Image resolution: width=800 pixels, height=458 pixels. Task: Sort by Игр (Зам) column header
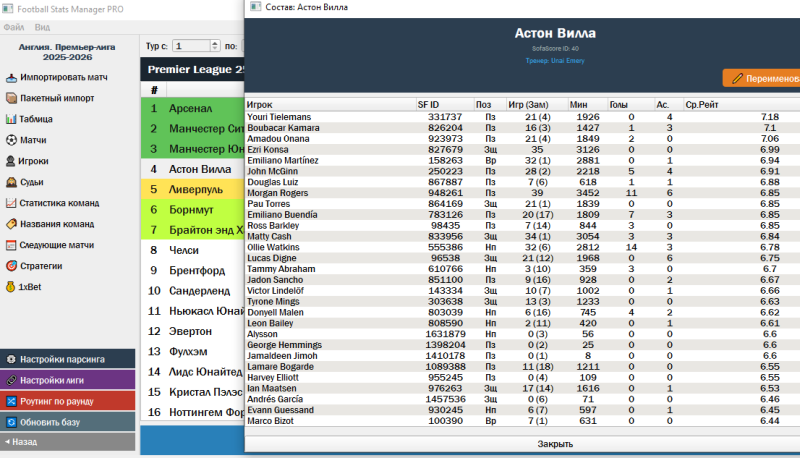(536, 105)
